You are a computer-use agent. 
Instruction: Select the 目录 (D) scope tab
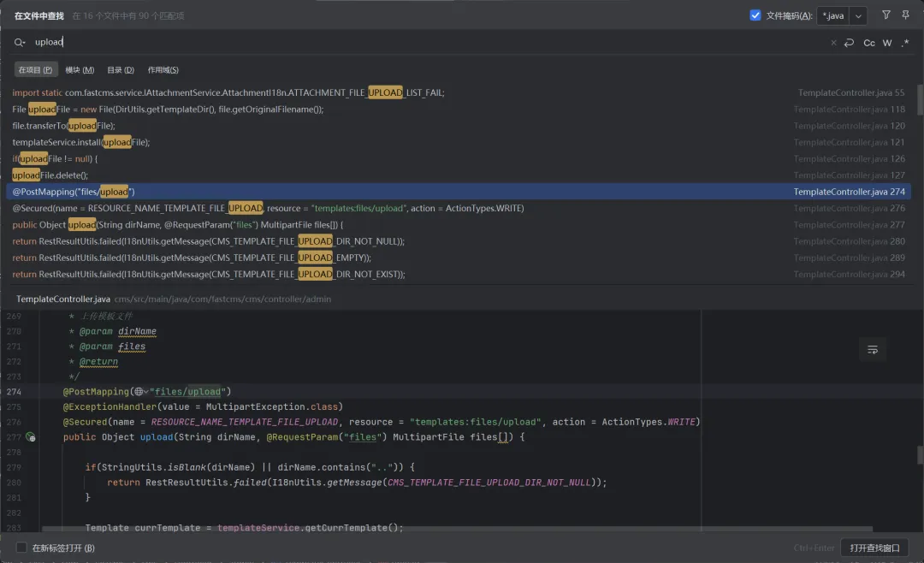(x=121, y=70)
